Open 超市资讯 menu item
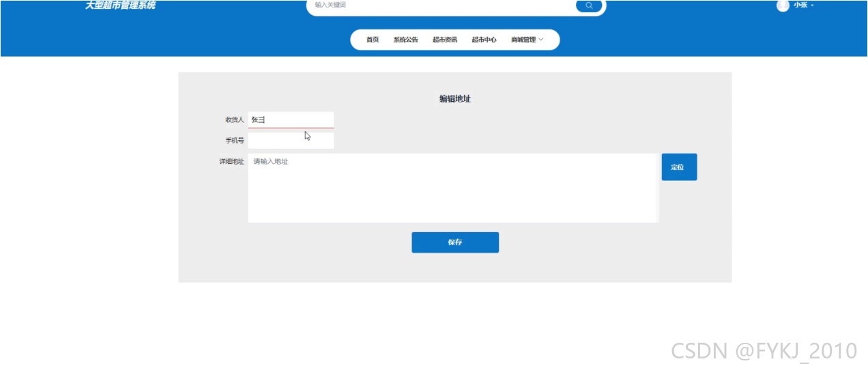868x368 pixels. (x=445, y=40)
